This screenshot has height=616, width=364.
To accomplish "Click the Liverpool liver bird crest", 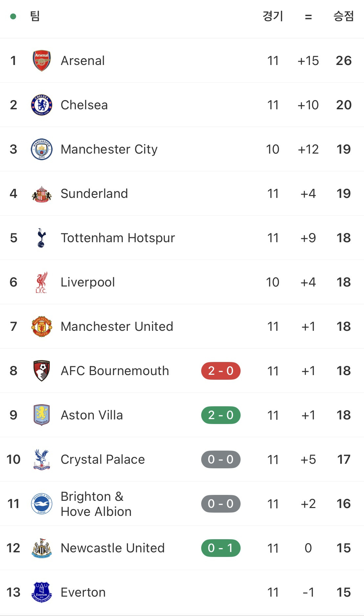I will pyautogui.click(x=42, y=282).
